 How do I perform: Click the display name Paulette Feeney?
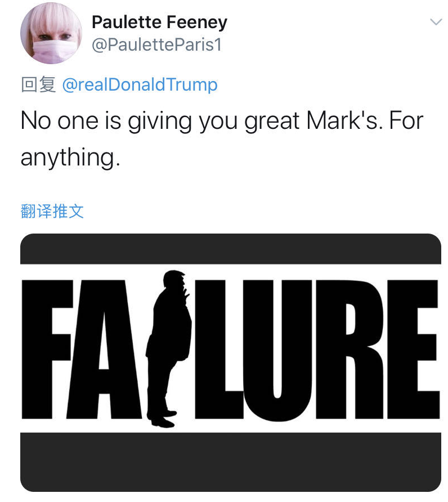point(159,22)
